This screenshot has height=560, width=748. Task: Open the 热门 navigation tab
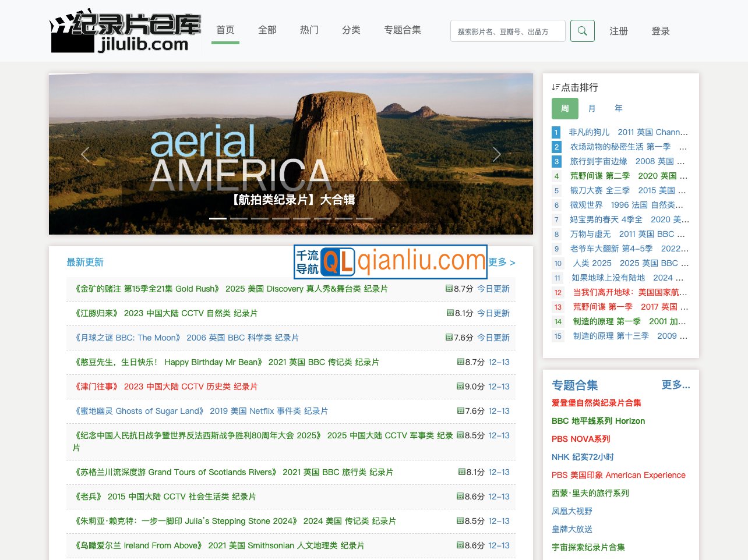(309, 30)
